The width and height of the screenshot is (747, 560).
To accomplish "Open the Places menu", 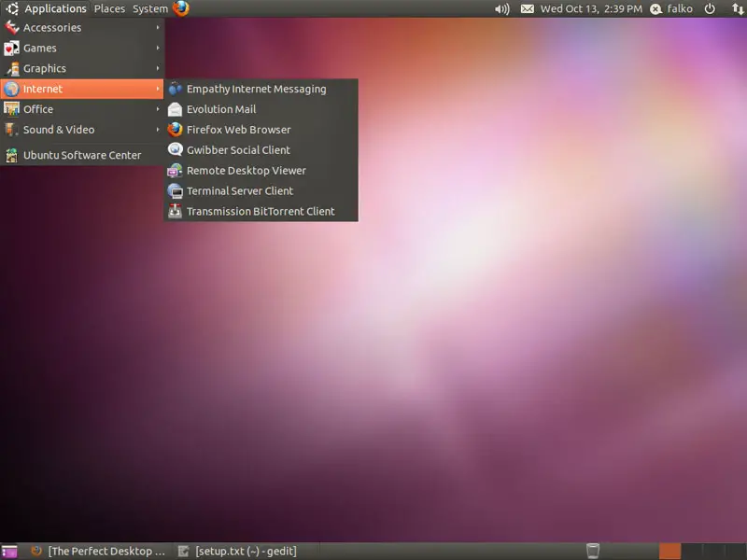I will 109,9.
